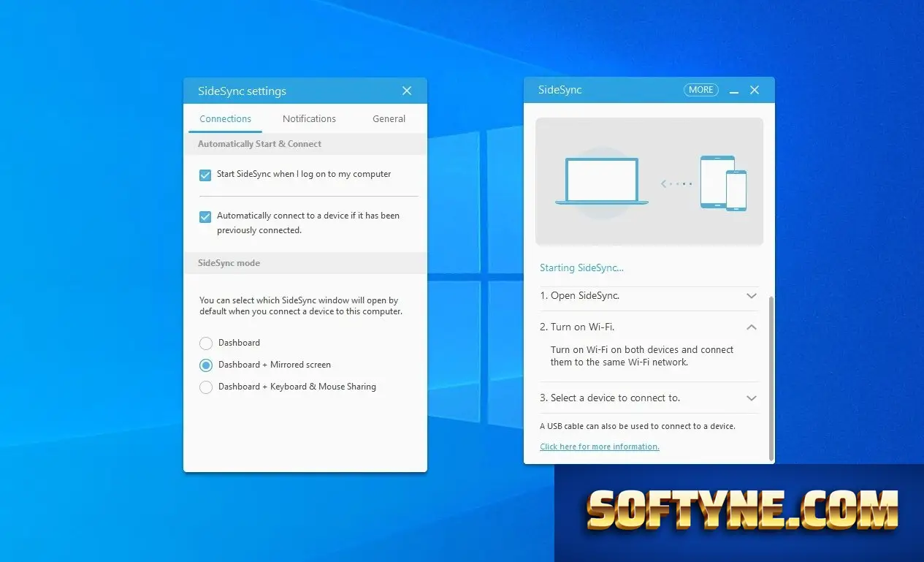The height and width of the screenshot is (562, 924).
Task: Uncheck Start SideSync when I log on
Action: tap(205, 175)
